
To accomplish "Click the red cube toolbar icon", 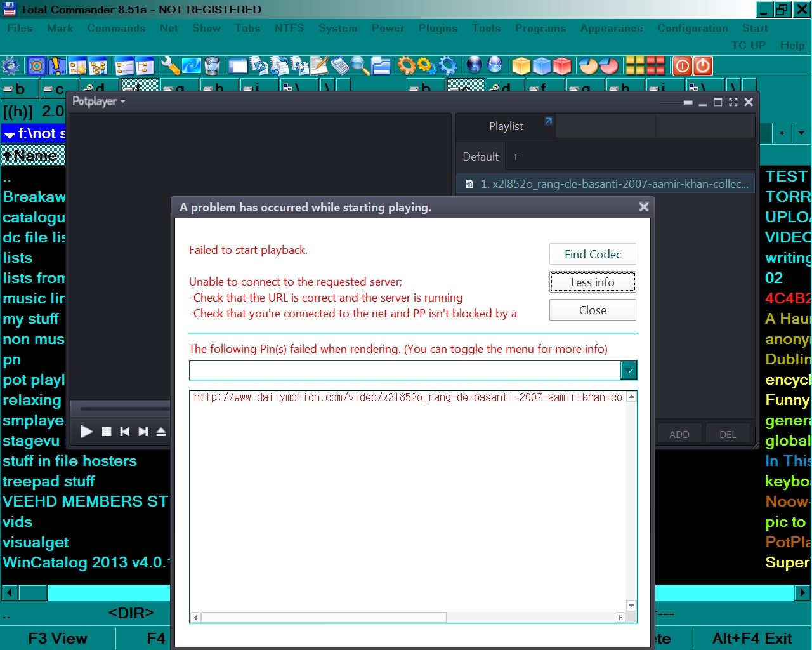I will [562, 65].
